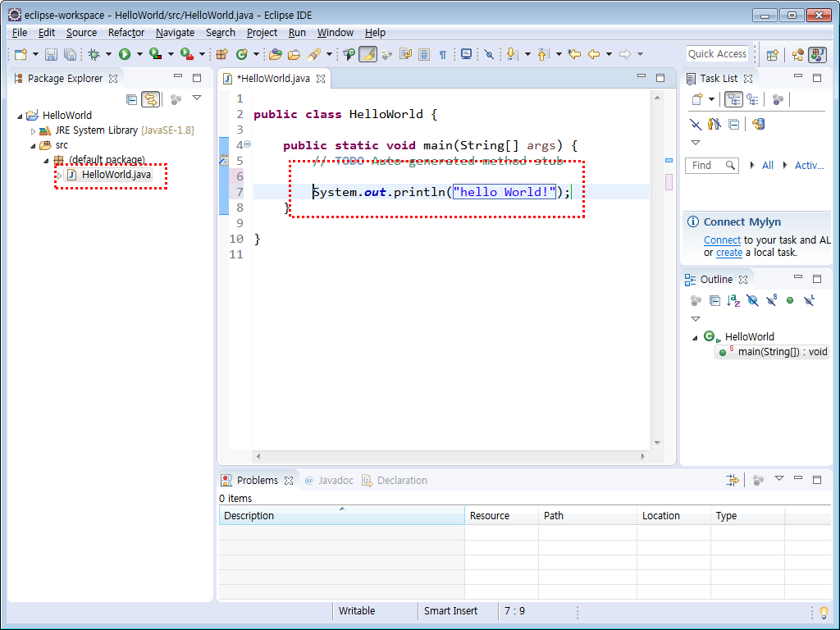Click the Activ... link in Task List
Screen dimensions: 840x630
[809, 166]
